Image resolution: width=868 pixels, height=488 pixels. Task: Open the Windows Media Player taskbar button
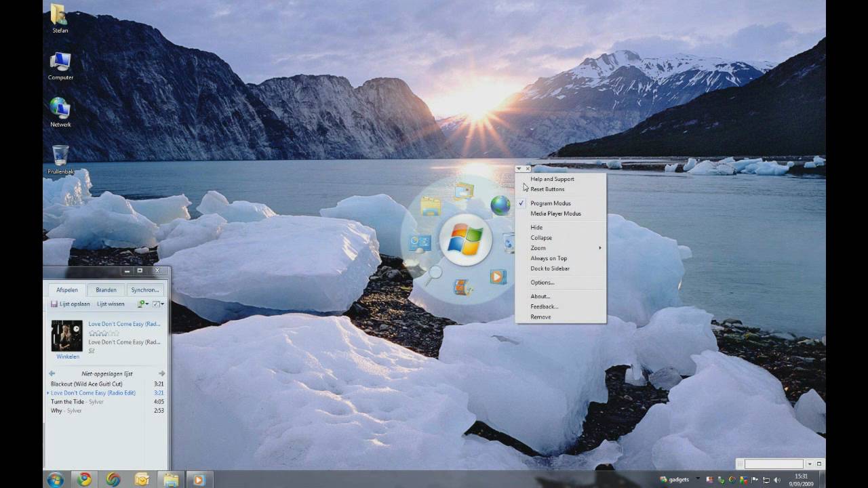click(x=199, y=480)
